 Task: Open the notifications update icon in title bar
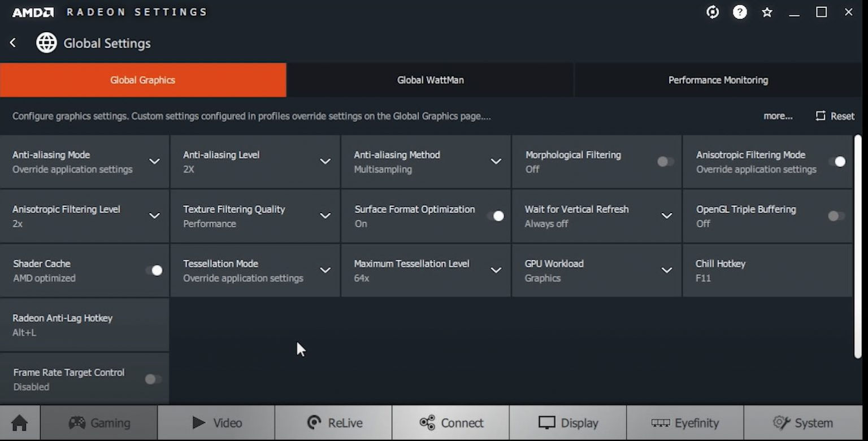[x=713, y=12]
